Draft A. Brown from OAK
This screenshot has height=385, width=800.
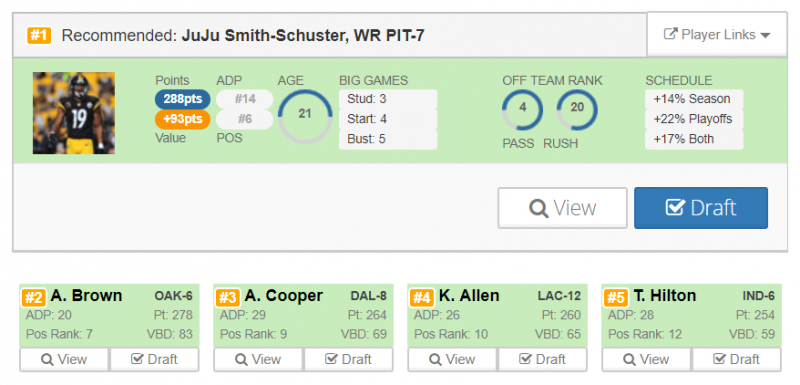click(154, 360)
